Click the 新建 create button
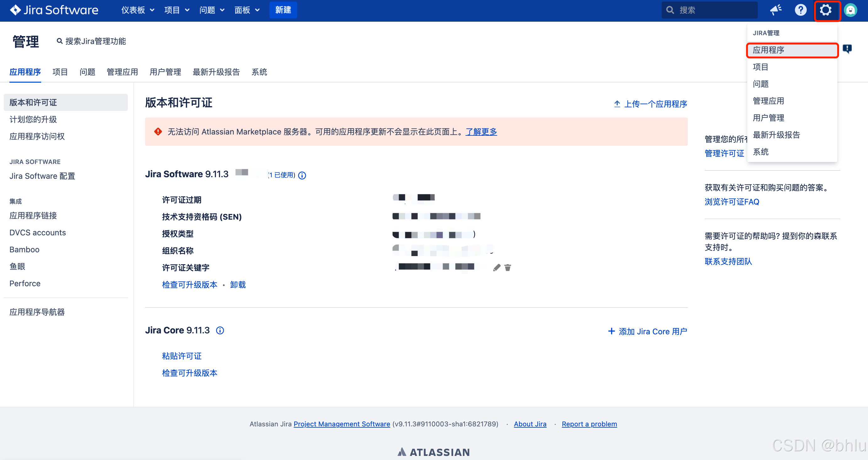The height and width of the screenshot is (460, 868). coord(283,10)
